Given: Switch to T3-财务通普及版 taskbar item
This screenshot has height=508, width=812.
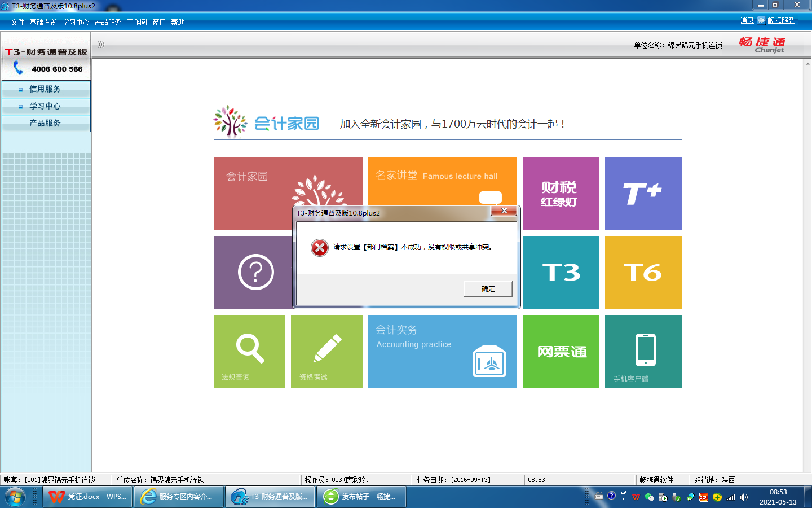Looking at the screenshot, I should [x=271, y=497].
